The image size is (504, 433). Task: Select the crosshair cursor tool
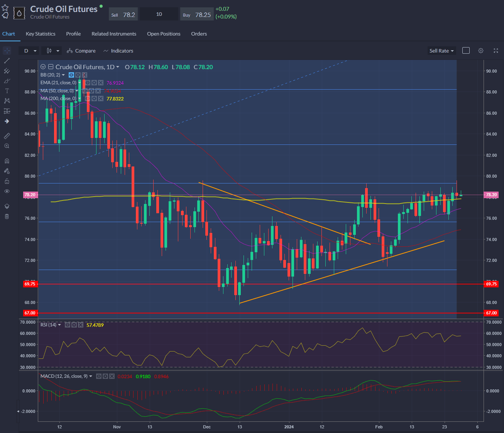point(7,51)
